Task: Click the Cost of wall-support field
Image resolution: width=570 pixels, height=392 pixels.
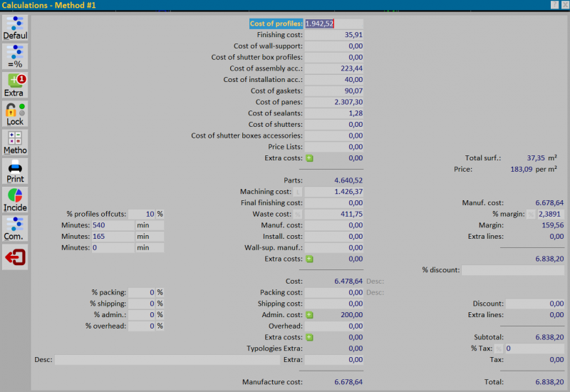Action: click(333, 46)
